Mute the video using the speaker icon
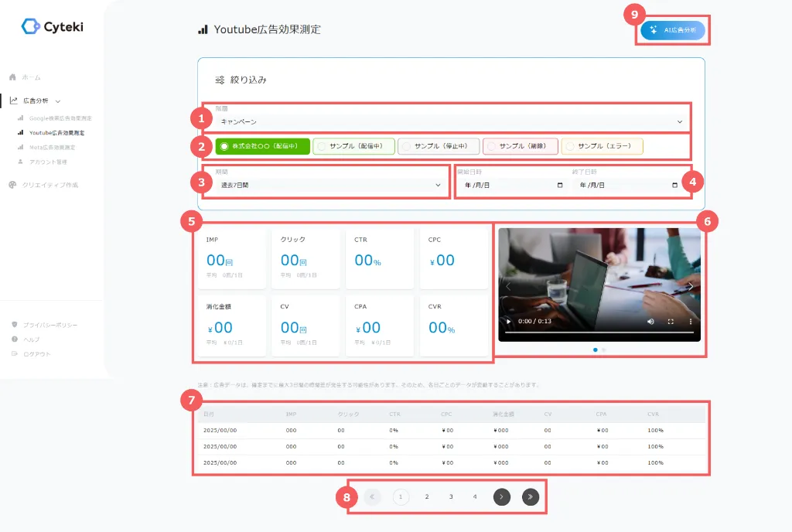Image resolution: width=792 pixels, height=532 pixels. [650, 321]
